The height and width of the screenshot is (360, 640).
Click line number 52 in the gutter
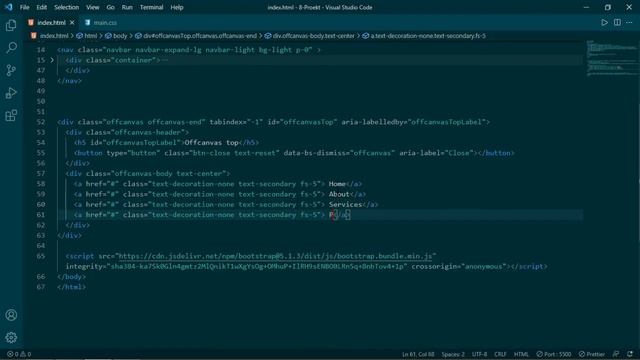click(x=40, y=122)
